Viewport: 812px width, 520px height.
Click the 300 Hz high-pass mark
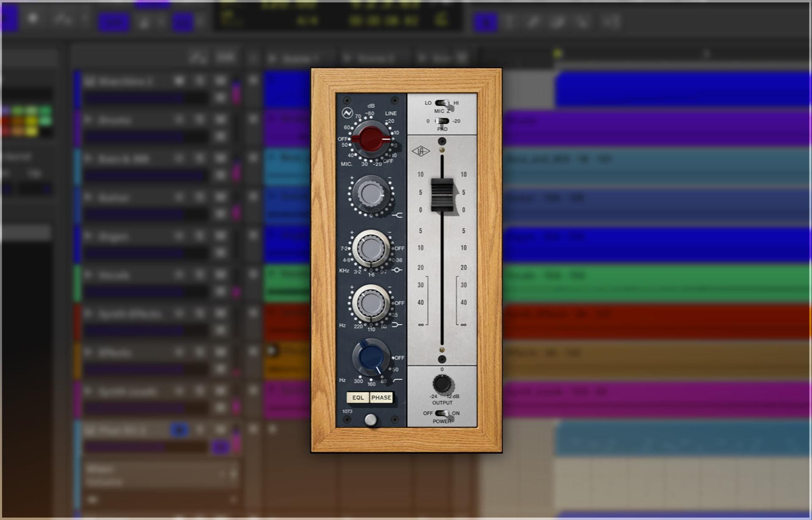click(x=358, y=381)
